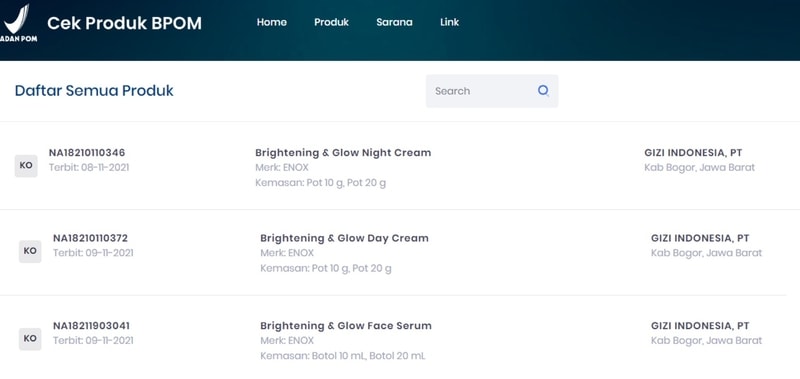This screenshot has width=800, height=379.
Task: Click the Cek Produk BPOM site title
Action: [x=124, y=23]
